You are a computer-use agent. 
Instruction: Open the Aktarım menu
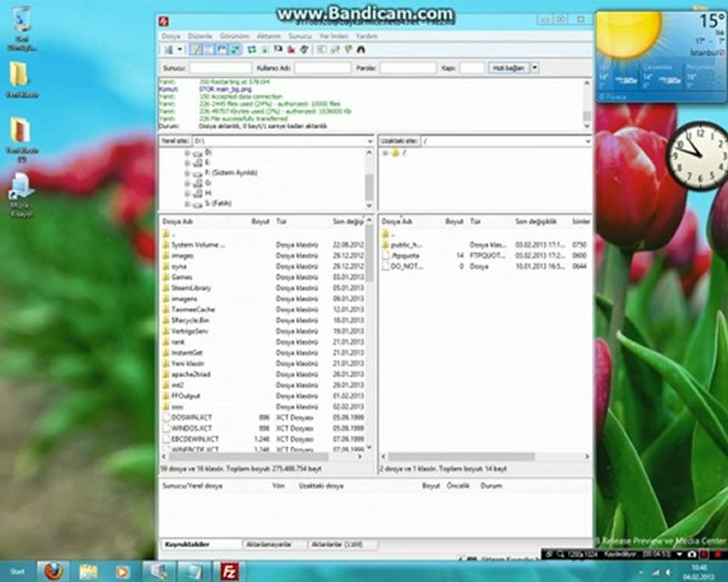click(x=269, y=36)
